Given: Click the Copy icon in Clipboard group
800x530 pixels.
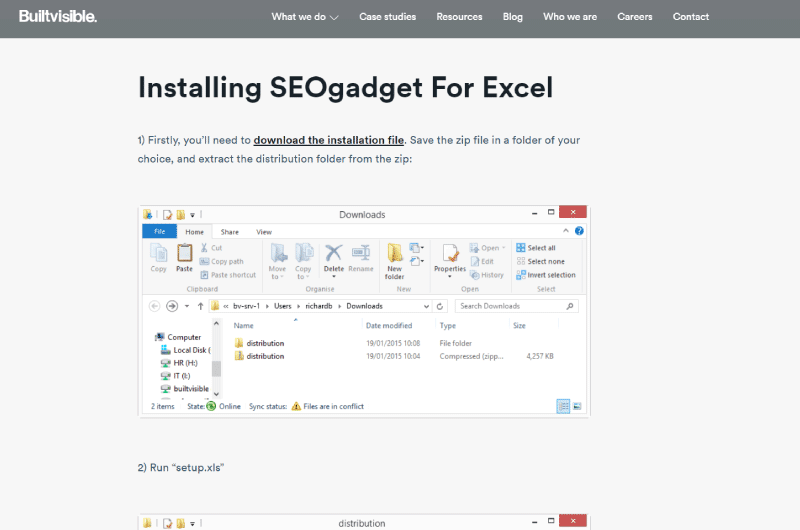Looking at the screenshot, I should (159, 258).
